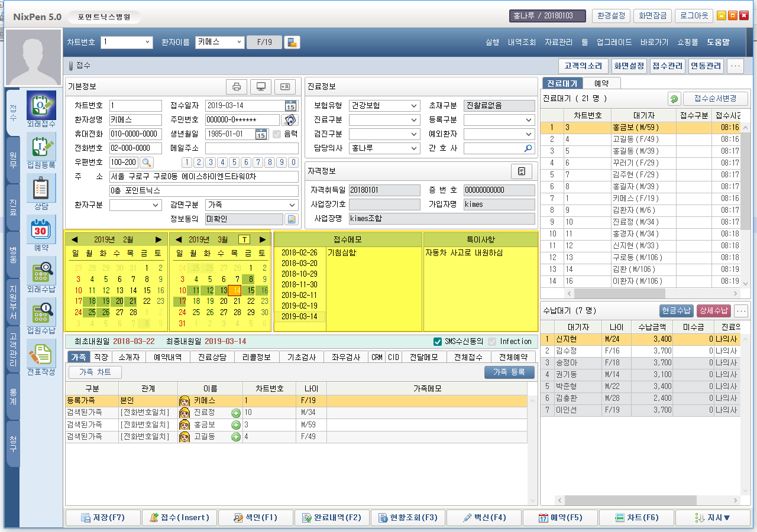Image resolution: width=757 pixels, height=532 pixels.
Task: Click the 상담 clipboard icon
Action: [x=41, y=188]
